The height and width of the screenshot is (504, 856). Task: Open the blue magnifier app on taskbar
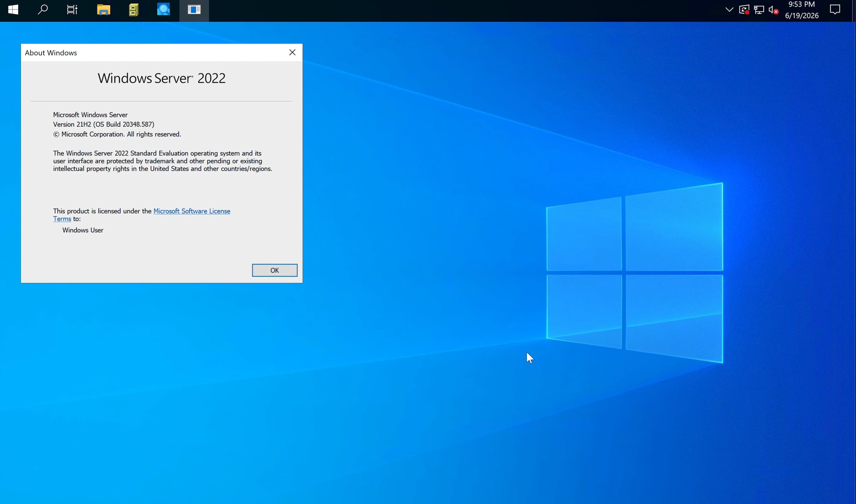click(x=163, y=10)
